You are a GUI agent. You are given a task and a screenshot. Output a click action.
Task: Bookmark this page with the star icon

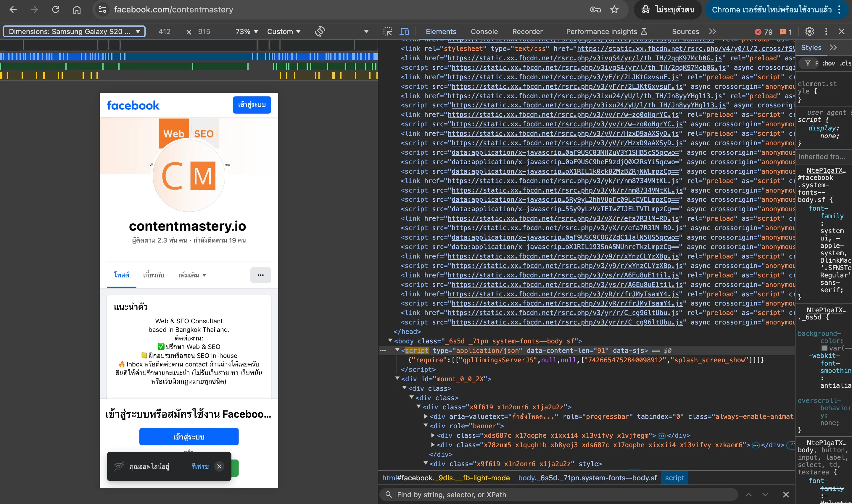tap(614, 9)
